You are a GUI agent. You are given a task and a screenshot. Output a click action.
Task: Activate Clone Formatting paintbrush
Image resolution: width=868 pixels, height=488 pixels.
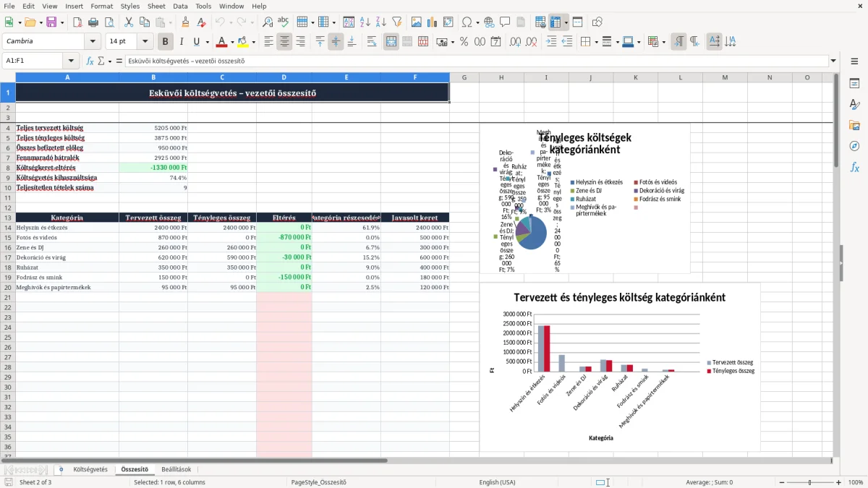tap(185, 22)
